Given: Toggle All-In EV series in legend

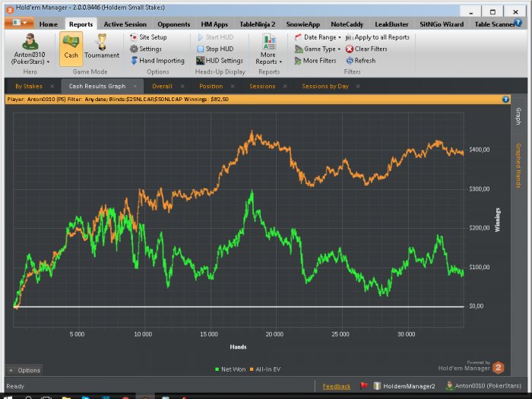Looking at the screenshot, I should coord(265,369).
